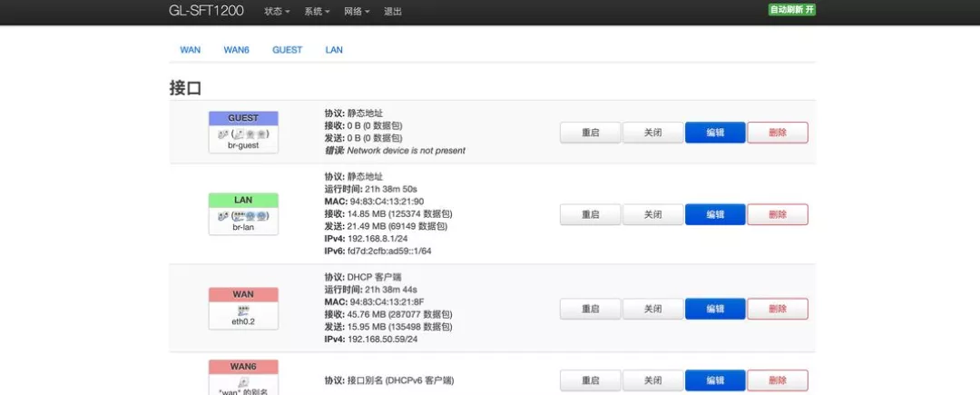
Task: Click the GL-SFT1200 brand title
Action: (x=206, y=11)
